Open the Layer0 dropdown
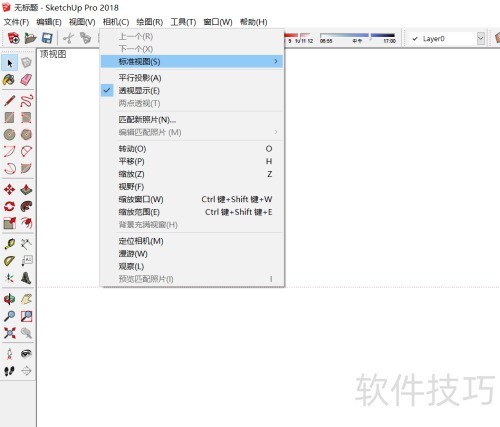The image size is (500, 427). click(x=480, y=39)
